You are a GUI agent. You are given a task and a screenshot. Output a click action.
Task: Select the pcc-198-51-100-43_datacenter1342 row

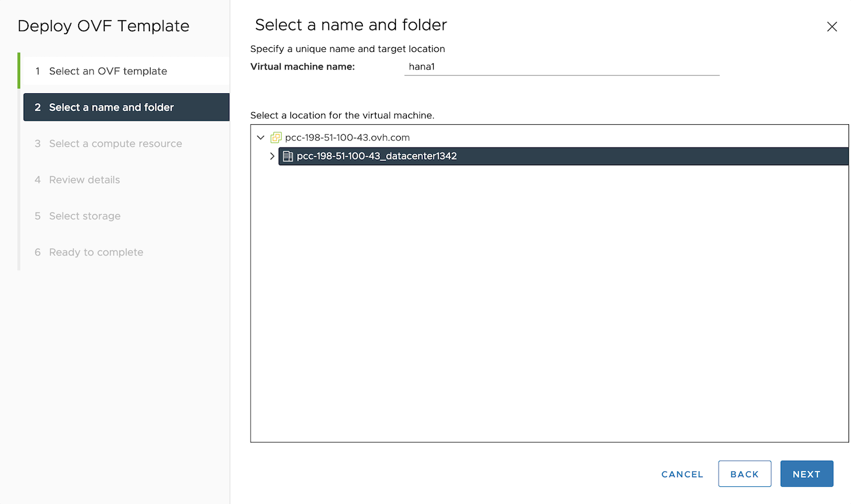376,156
